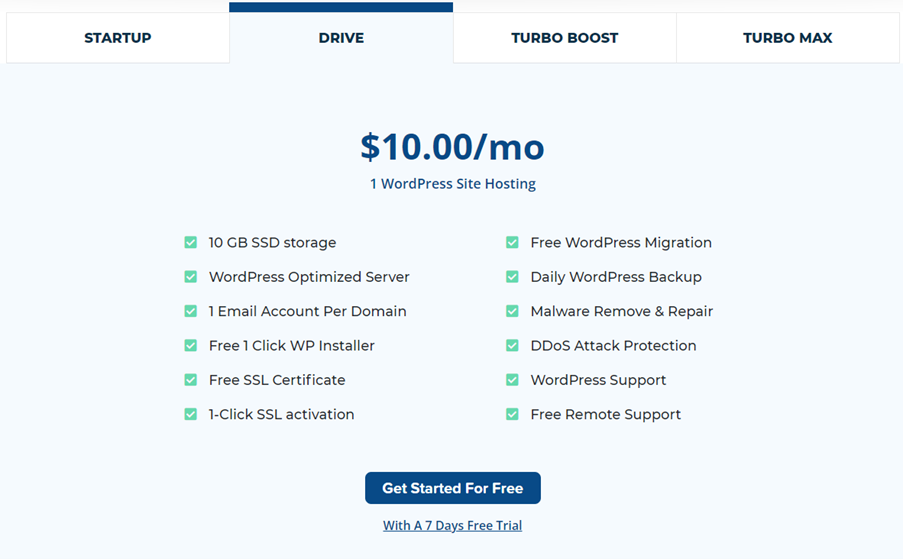Click the checkmark icon beside Free 1 Click WP Installer

191,345
